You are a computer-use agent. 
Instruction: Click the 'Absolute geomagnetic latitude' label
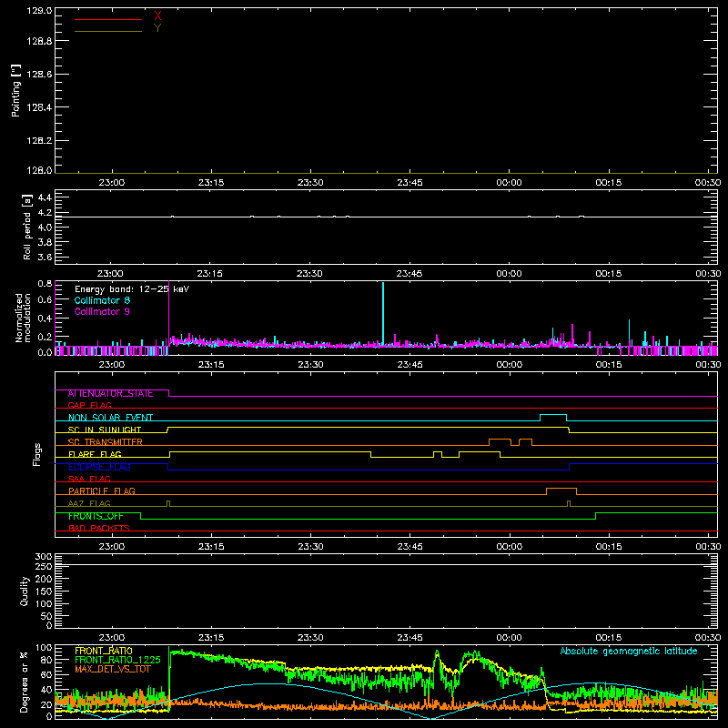point(629,651)
